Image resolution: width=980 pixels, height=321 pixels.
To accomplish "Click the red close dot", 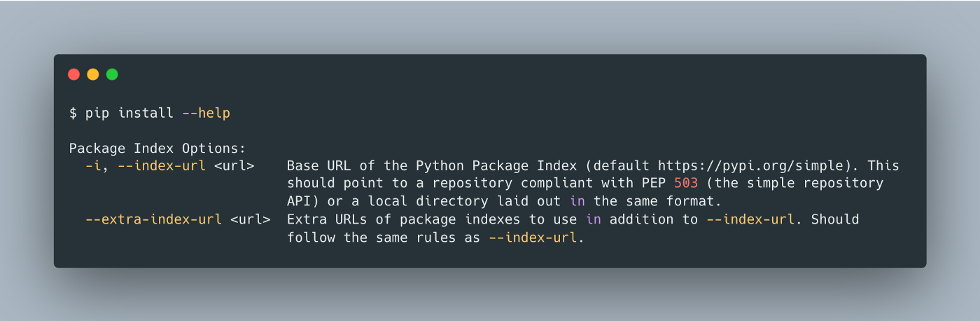I will [x=73, y=74].
